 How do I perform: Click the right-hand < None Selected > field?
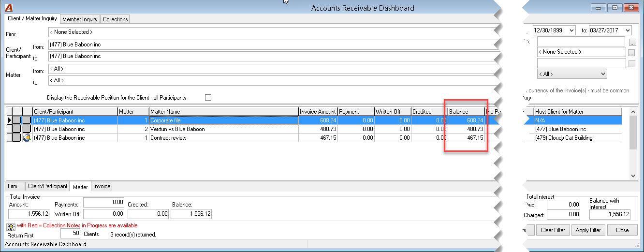[582, 52]
